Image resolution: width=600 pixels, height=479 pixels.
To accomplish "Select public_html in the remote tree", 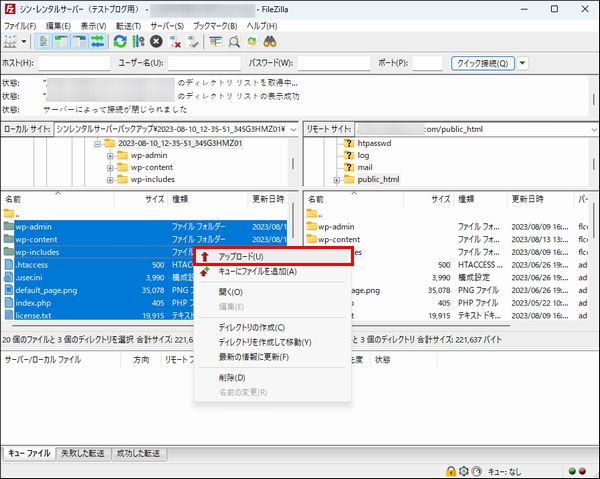I will 378,179.
